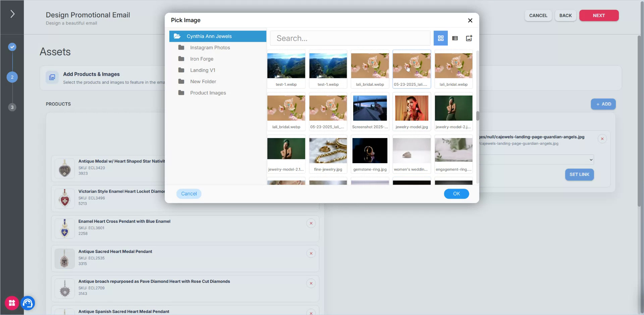
Task: Expand the left sidebar chevron
Action: tap(12, 14)
